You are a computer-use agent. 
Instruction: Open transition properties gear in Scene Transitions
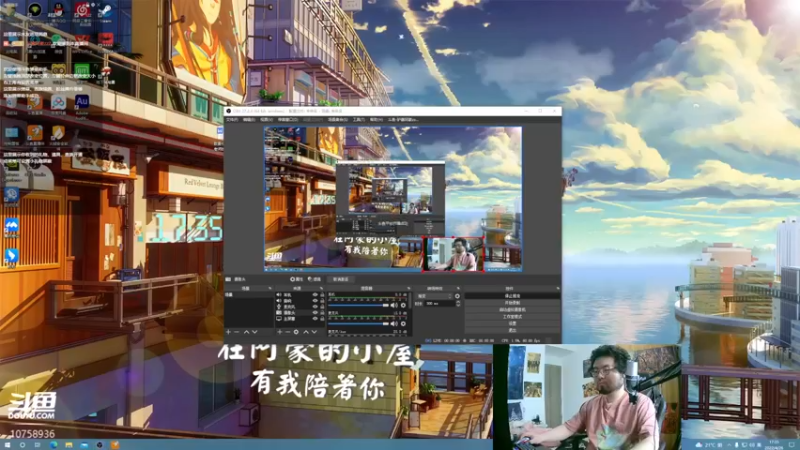458,296
